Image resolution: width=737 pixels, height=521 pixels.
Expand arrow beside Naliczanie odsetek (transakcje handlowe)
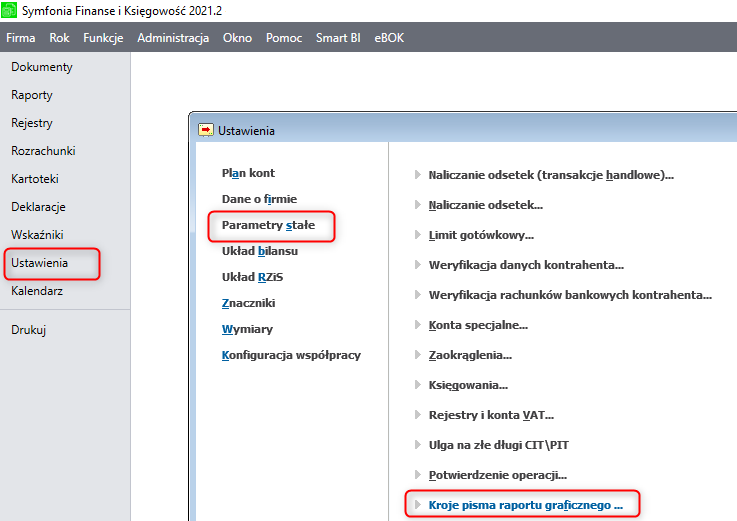tap(417, 175)
